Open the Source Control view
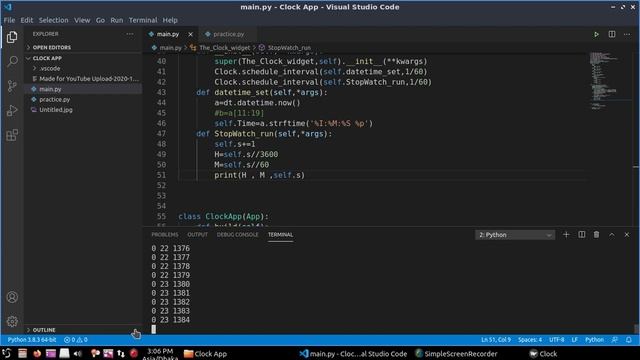The image size is (640, 360). (x=12, y=86)
